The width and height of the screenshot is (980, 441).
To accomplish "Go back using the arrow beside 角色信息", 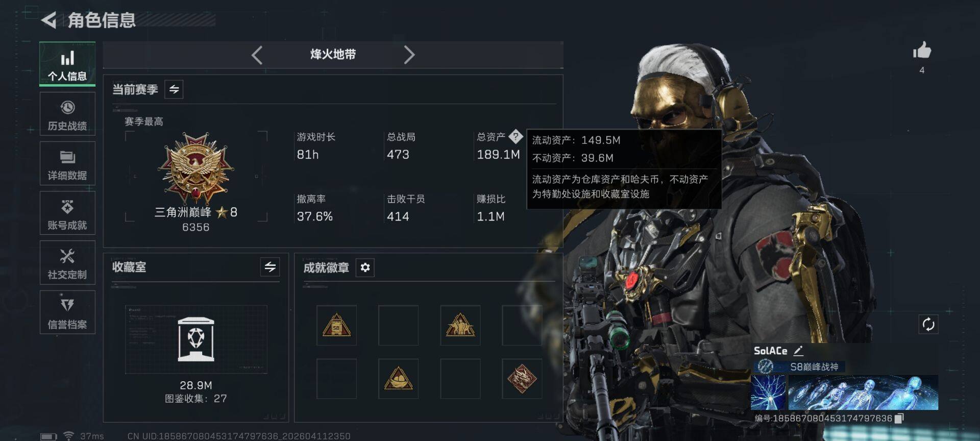I will pyautogui.click(x=49, y=20).
